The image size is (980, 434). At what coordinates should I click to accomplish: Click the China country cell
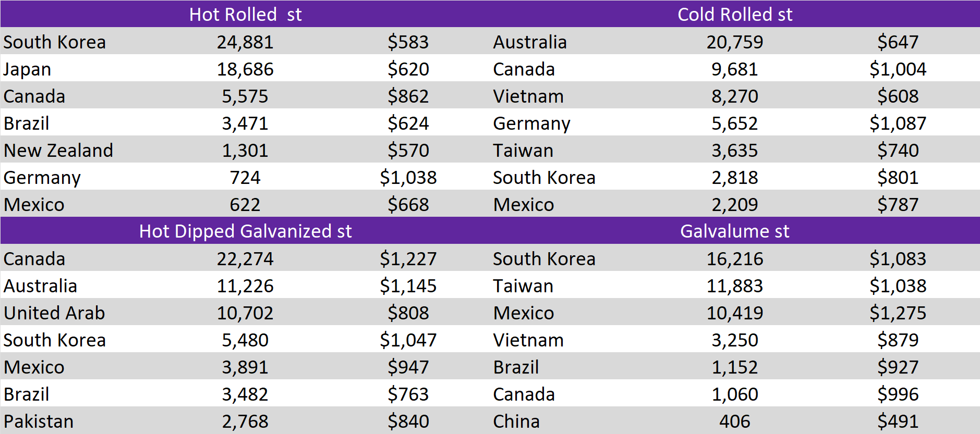click(x=516, y=421)
